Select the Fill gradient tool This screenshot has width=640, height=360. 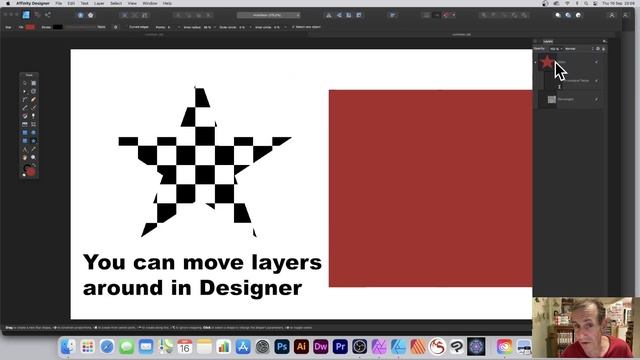pos(24,116)
